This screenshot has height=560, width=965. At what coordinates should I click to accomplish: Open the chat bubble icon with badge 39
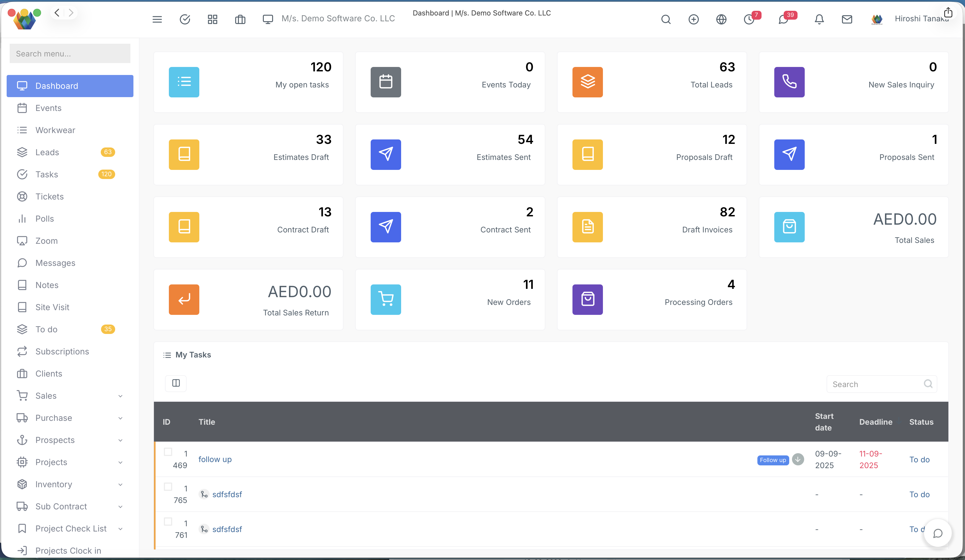click(x=783, y=19)
